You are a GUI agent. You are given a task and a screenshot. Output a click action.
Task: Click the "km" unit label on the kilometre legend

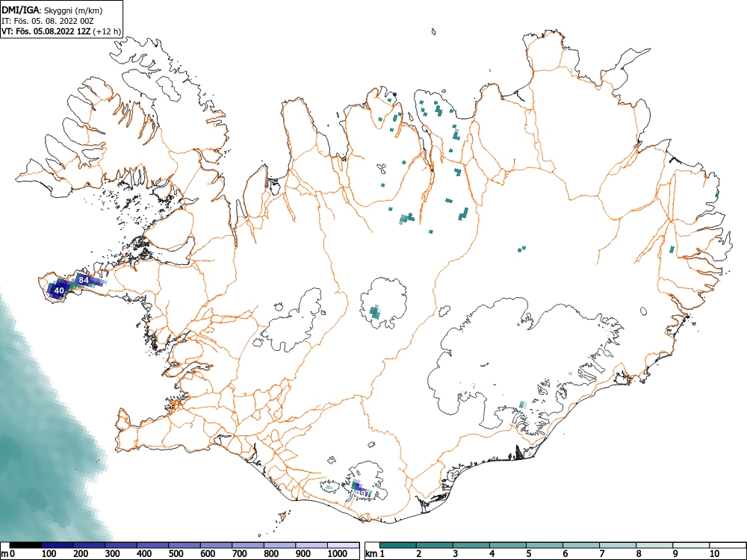pyautogui.click(x=371, y=554)
